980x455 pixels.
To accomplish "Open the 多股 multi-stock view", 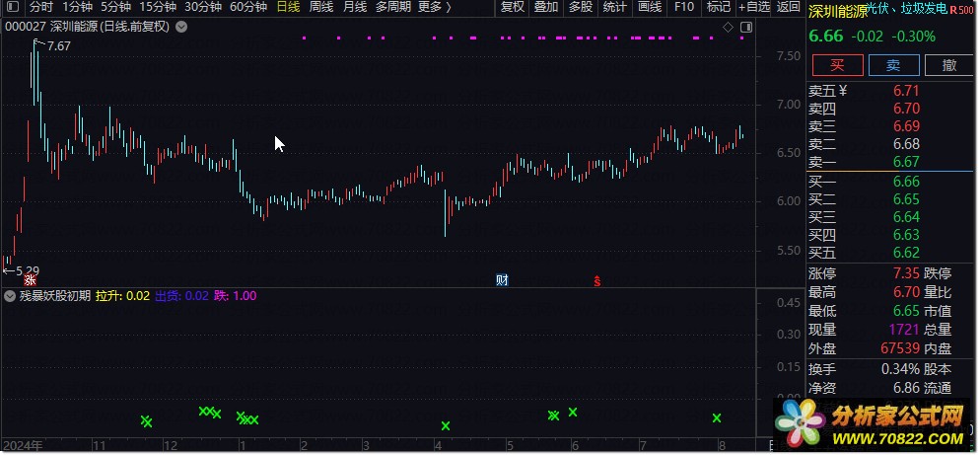I will (x=581, y=8).
